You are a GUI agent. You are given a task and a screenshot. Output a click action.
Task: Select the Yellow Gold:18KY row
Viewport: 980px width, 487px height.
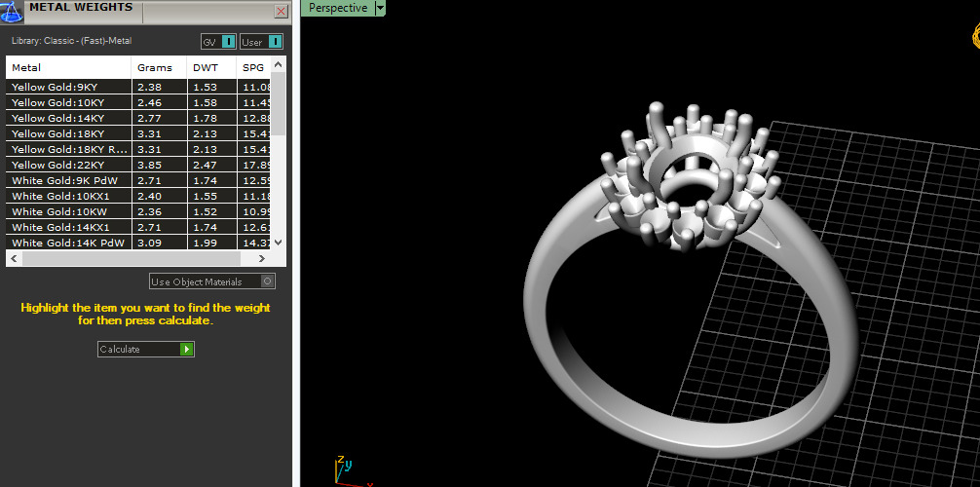coord(138,133)
